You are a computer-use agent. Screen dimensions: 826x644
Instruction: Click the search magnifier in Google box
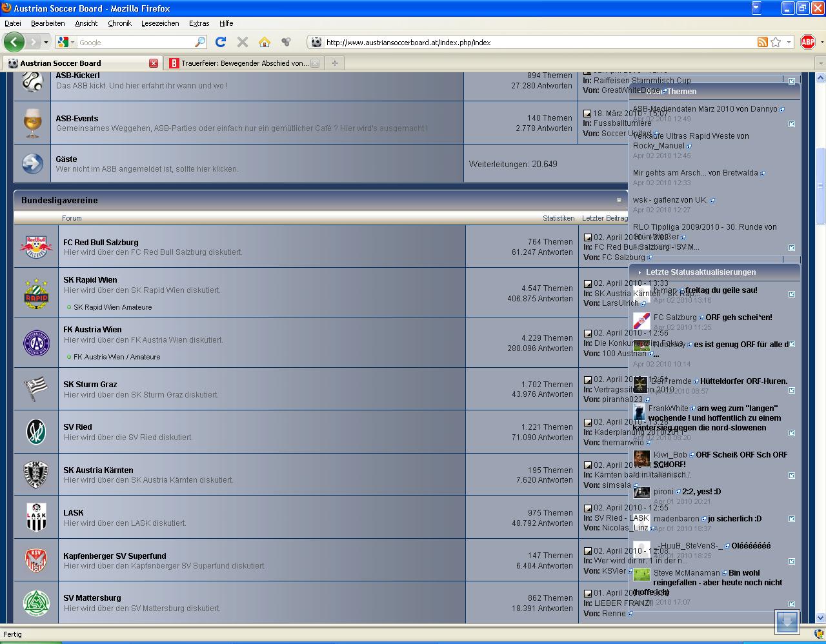200,42
